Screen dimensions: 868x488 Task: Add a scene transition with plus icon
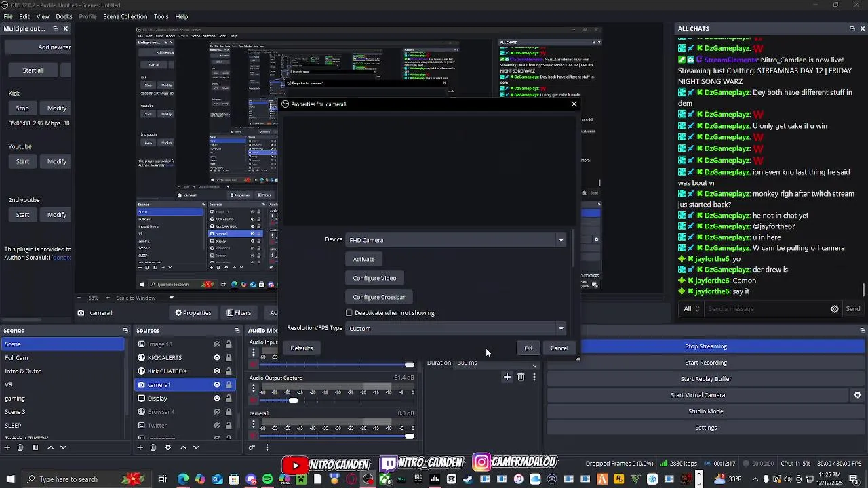507,377
